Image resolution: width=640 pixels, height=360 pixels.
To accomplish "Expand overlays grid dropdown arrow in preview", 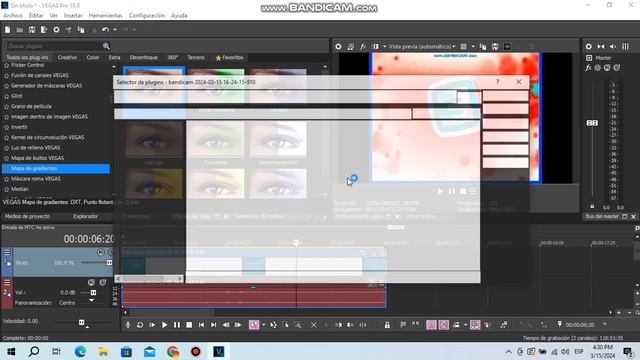I will [473, 47].
